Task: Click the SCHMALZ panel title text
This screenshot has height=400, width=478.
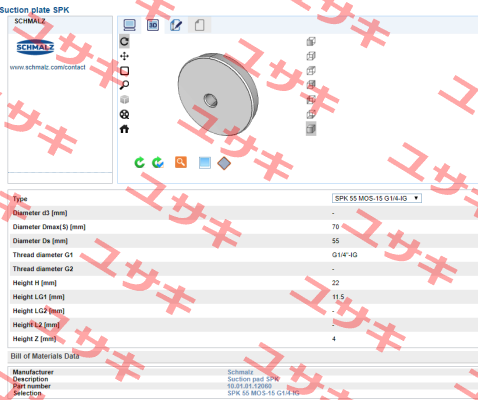Action: pos(30,21)
